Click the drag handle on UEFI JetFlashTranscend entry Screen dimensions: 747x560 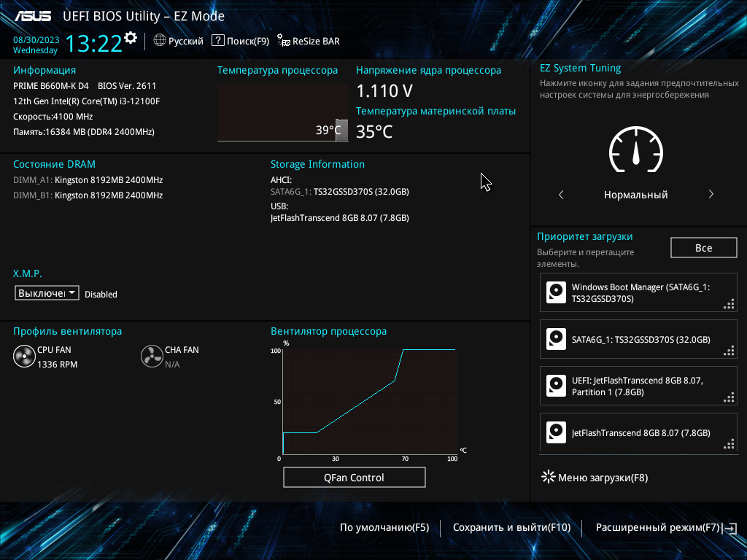[729, 397]
